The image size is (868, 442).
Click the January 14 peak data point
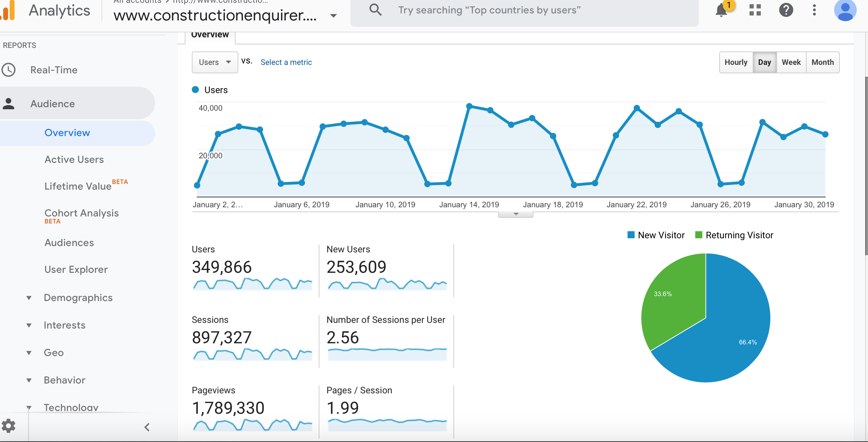click(469, 106)
